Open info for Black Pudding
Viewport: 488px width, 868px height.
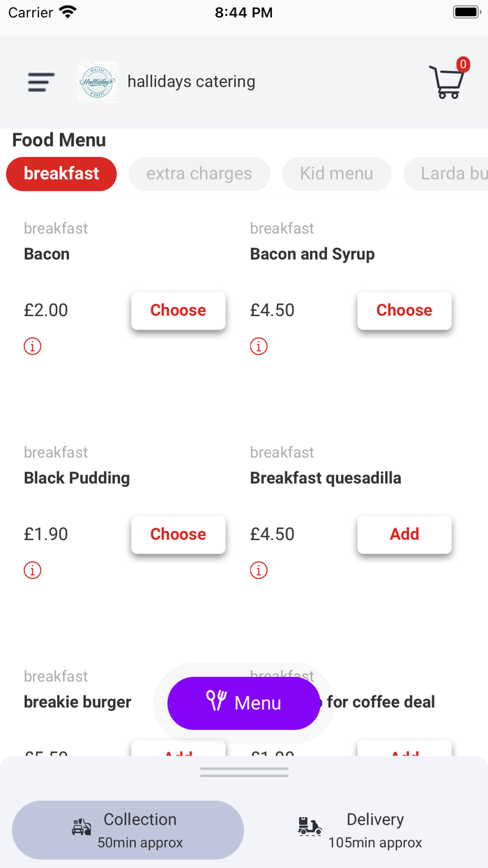tap(32, 569)
